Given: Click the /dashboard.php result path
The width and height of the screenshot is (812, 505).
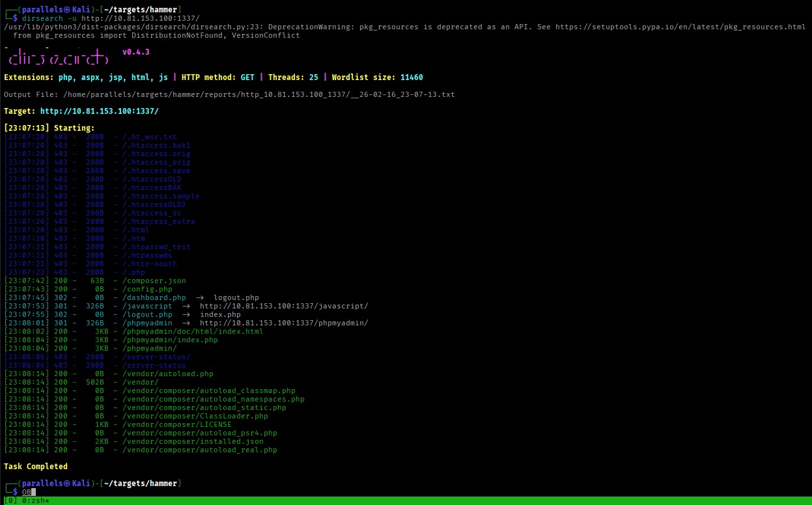Looking at the screenshot, I should tap(154, 297).
